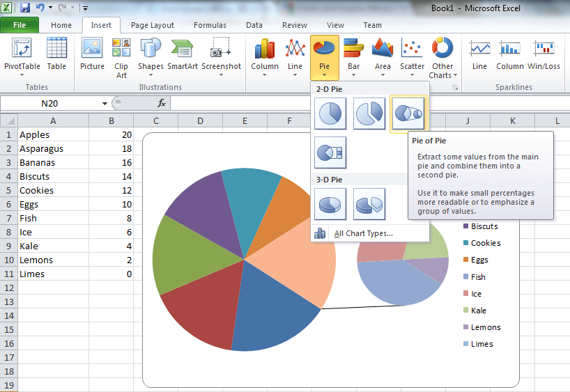
Task: Choose the 3-D Pie chart
Action: point(330,204)
